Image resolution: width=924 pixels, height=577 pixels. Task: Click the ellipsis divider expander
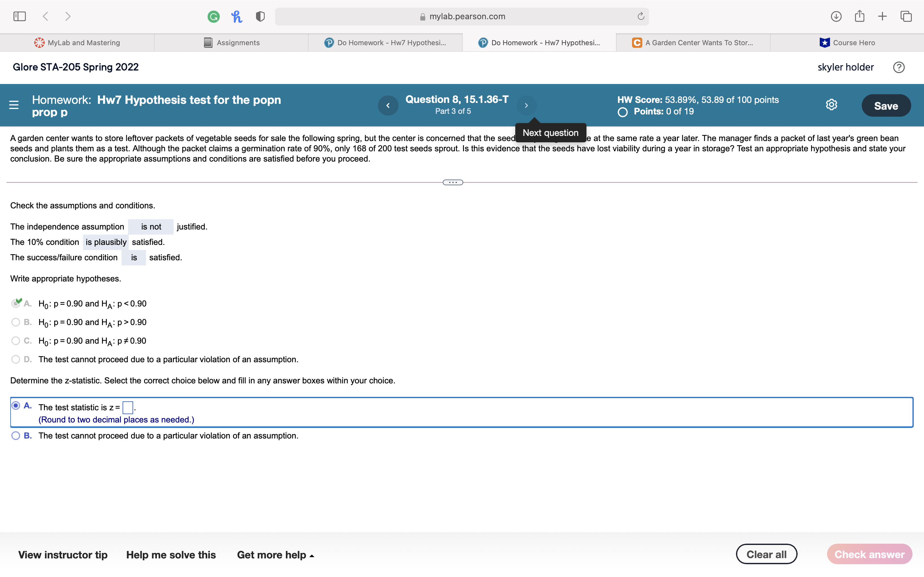(x=452, y=182)
